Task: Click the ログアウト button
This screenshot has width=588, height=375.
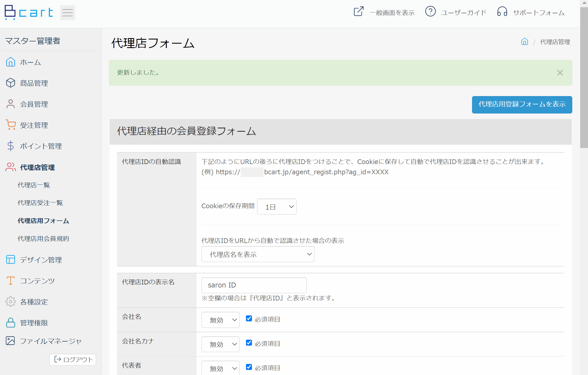Action: [x=73, y=360]
